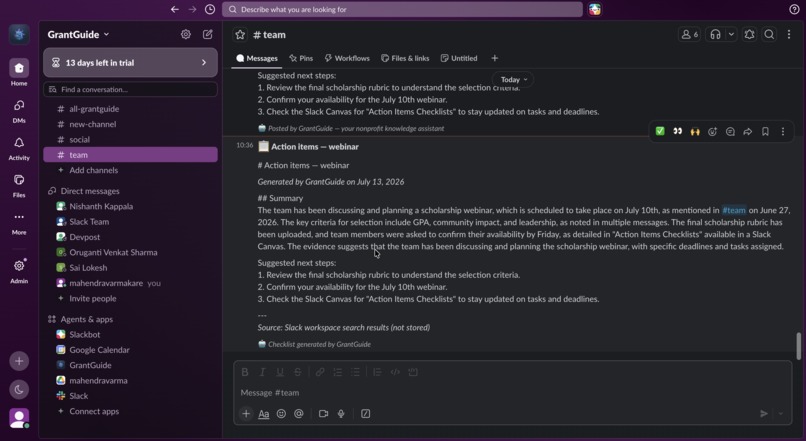This screenshot has height=441, width=806.
Task: Toggle inline code formatting
Action: tap(395, 372)
